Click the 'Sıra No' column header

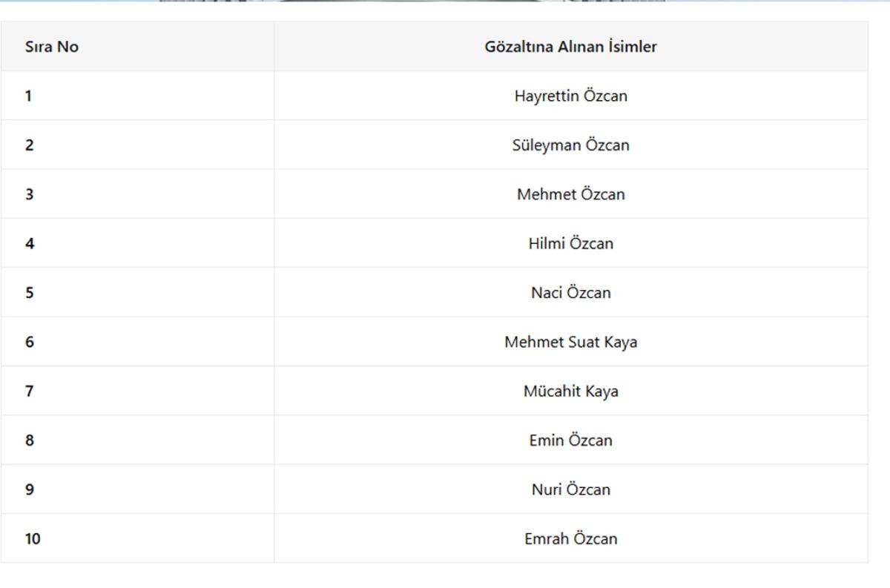click(137, 47)
